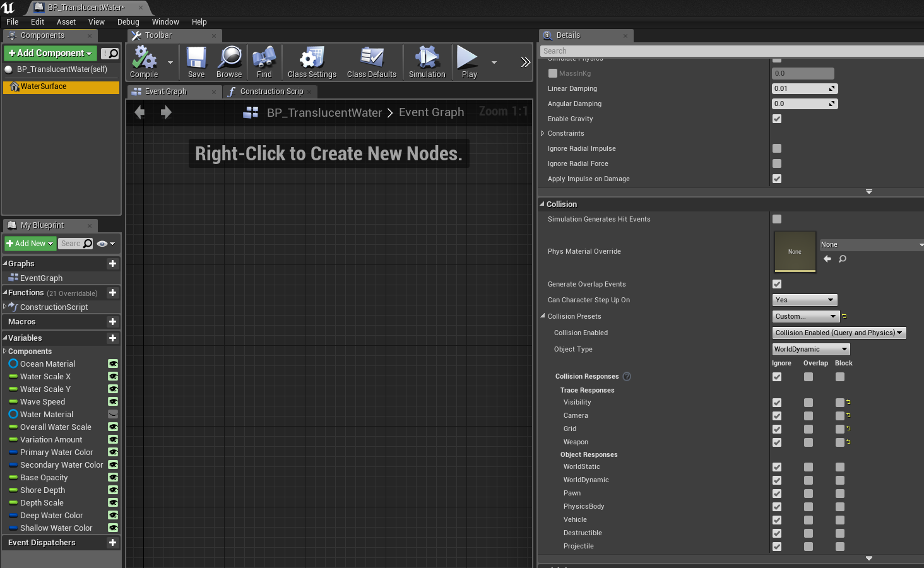Open Class Settings from toolbar
Image resolution: width=924 pixels, height=568 pixels.
tap(312, 62)
